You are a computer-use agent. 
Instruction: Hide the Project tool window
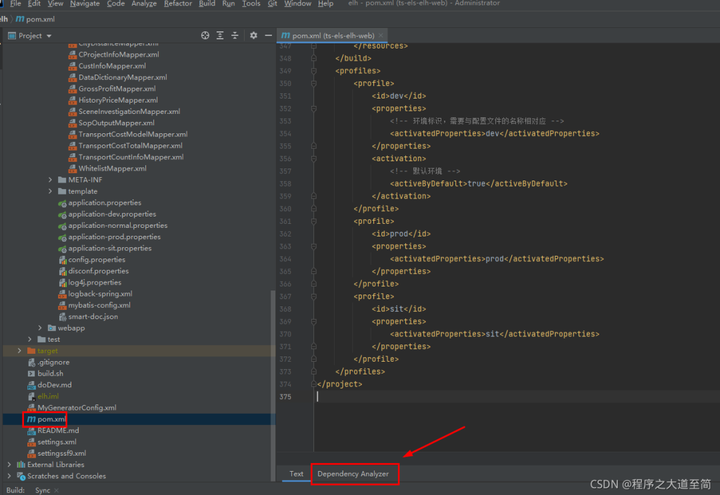coord(267,35)
